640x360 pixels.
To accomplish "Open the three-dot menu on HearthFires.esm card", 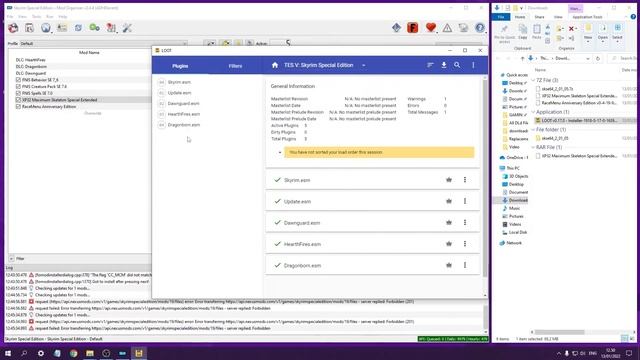I will click(x=465, y=244).
